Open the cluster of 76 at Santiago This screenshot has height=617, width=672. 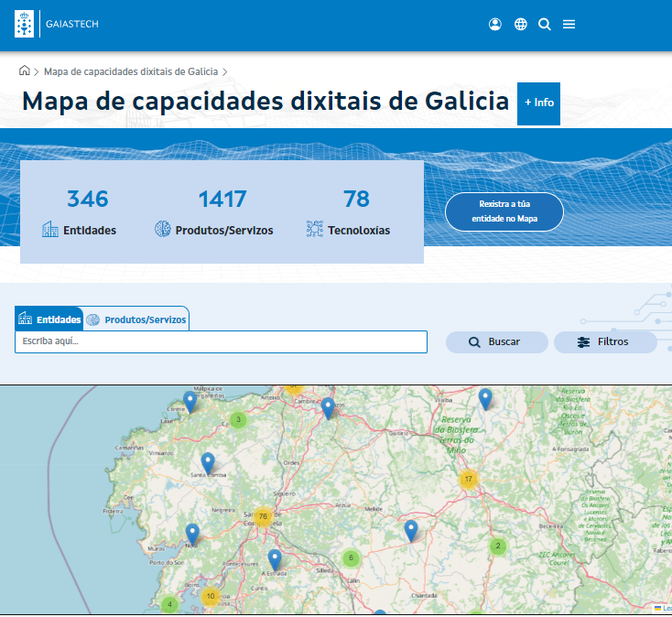[263, 516]
